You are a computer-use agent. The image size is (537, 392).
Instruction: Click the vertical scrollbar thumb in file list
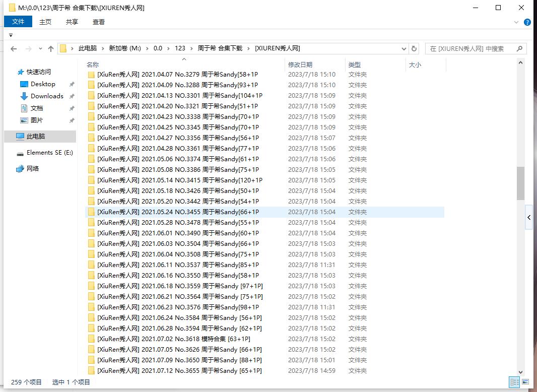click(520, 183)
